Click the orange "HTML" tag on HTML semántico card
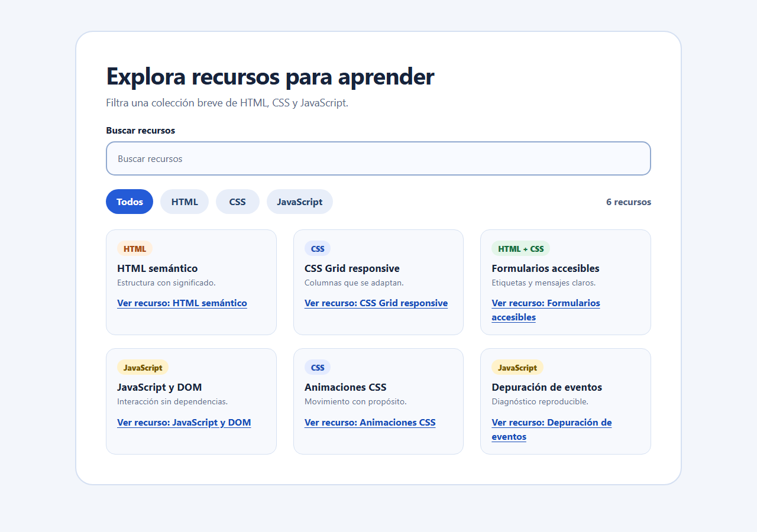Viewport: 757px width, 532px height. [135, 249]
